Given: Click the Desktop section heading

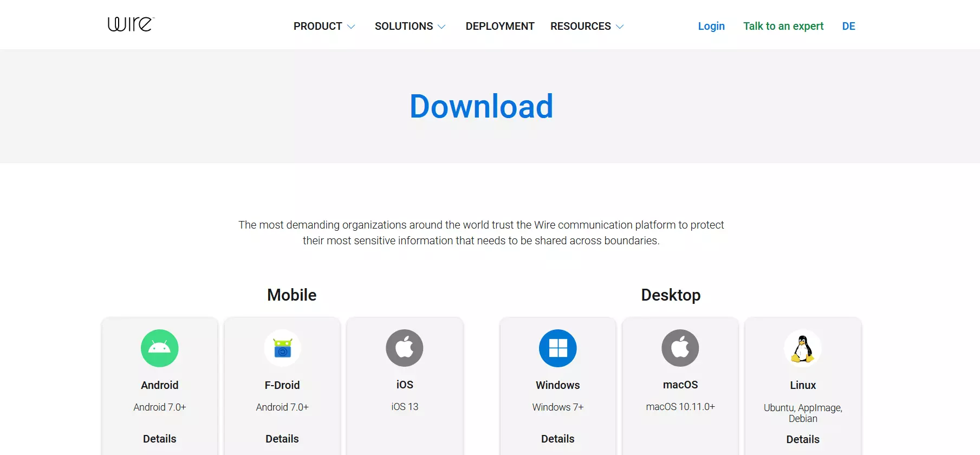Looking at the screenshot, I should point(671,295).
